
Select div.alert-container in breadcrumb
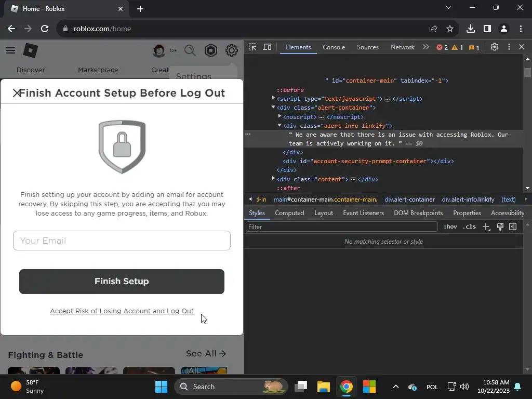tap(409, 199)
